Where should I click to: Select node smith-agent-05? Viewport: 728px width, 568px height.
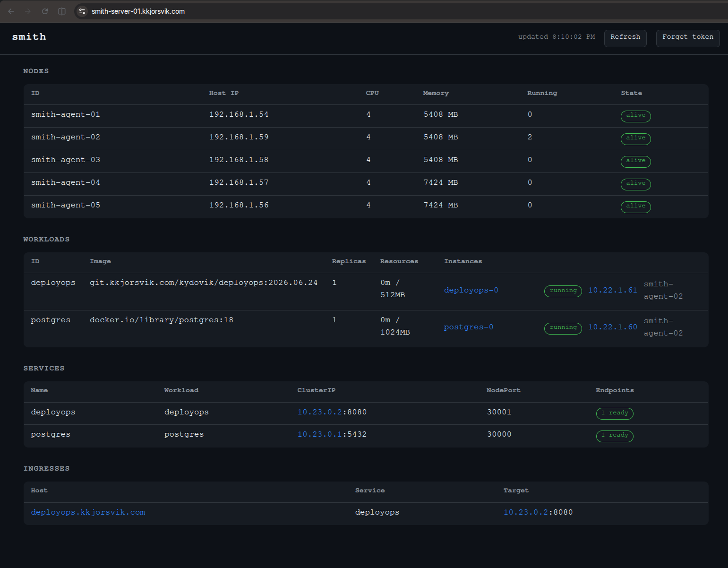pyautogui.click(x=65, y=205)
